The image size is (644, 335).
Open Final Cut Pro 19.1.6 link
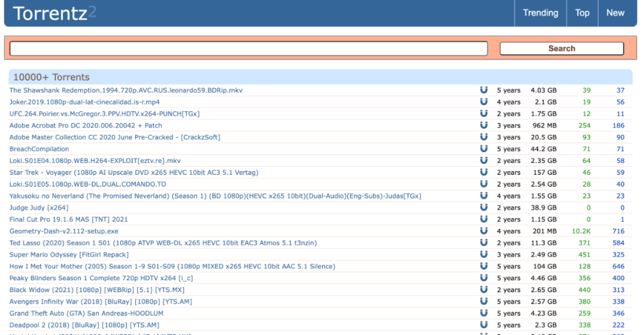click(x=69, y=219)
